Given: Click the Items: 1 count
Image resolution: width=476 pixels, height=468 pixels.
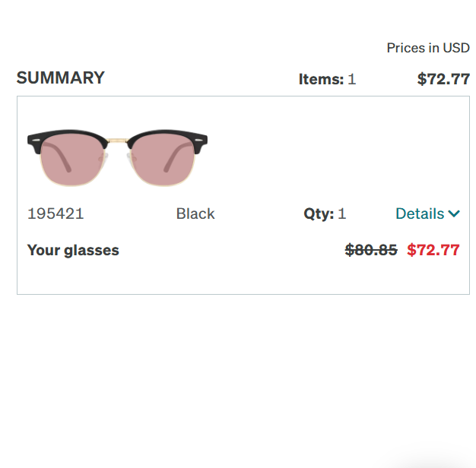Looking at the screenshot, I should click(327, 79).
